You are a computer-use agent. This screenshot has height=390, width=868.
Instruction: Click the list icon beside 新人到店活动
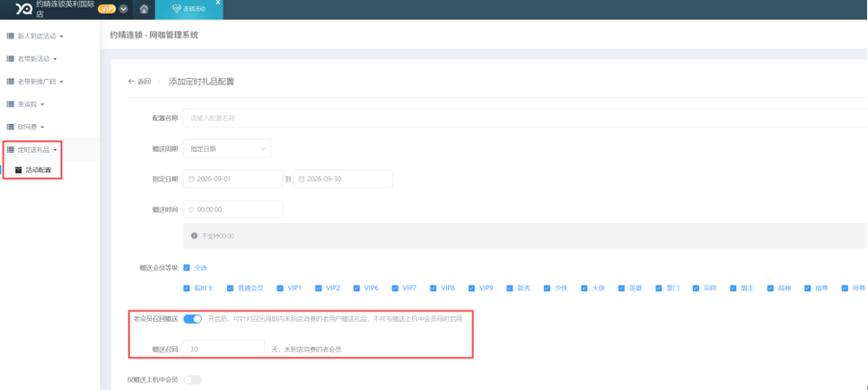[x=10, y=36]
